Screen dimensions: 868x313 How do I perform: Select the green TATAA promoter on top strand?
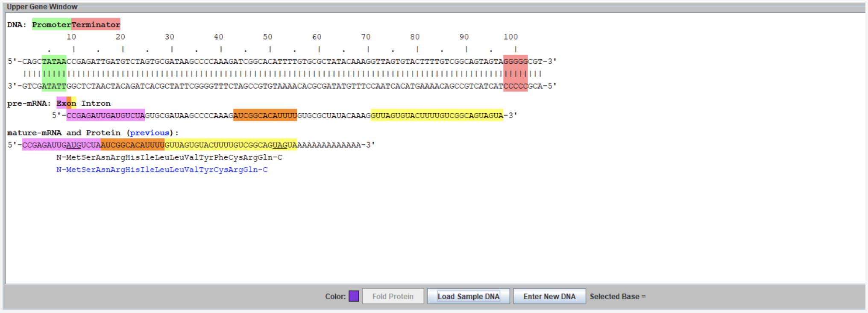tap(54, 62)
